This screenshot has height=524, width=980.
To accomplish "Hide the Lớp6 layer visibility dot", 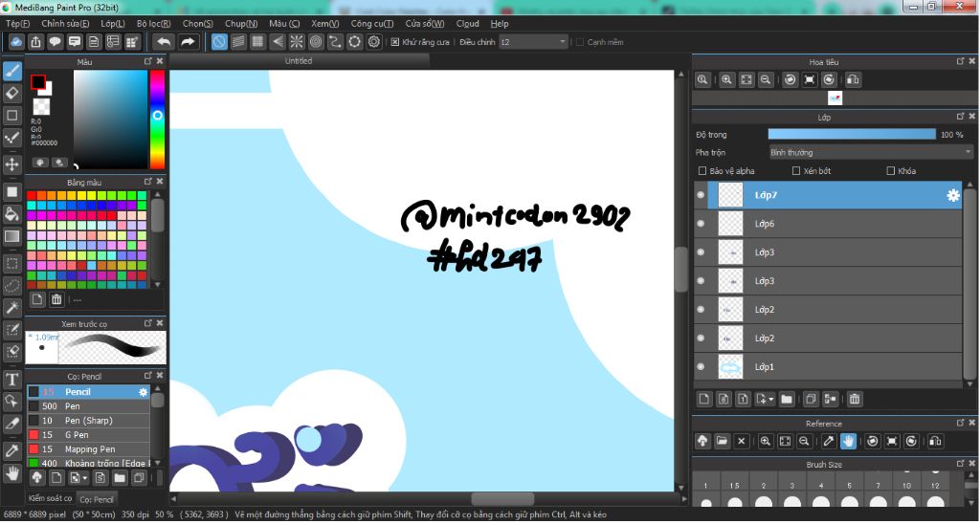I will tap(701, 224).
